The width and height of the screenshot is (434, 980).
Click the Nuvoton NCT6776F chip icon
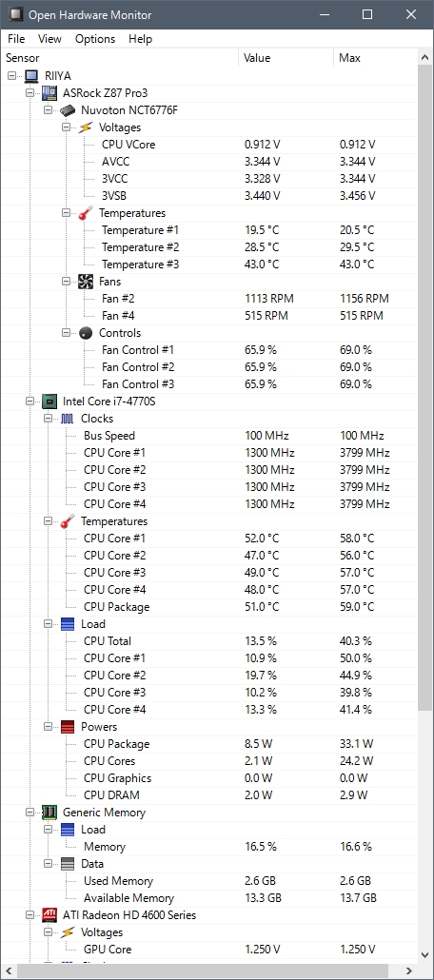[68, 110]
